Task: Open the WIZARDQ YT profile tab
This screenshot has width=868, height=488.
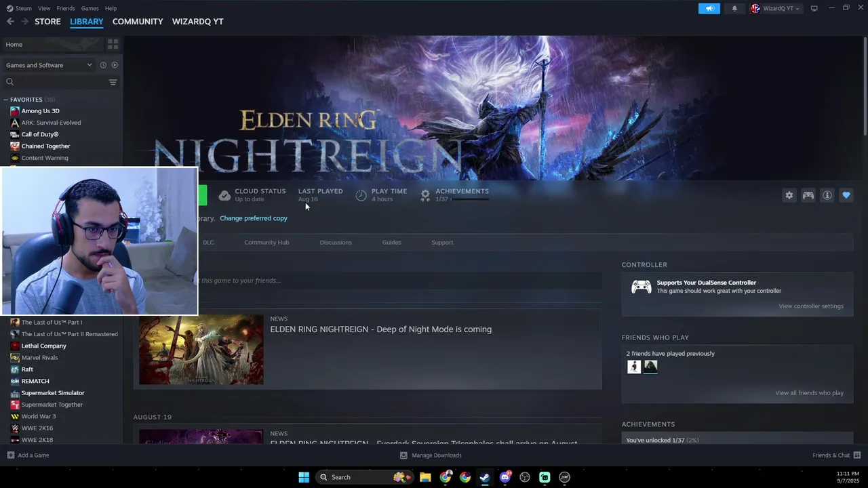Action: coord(197,22)
